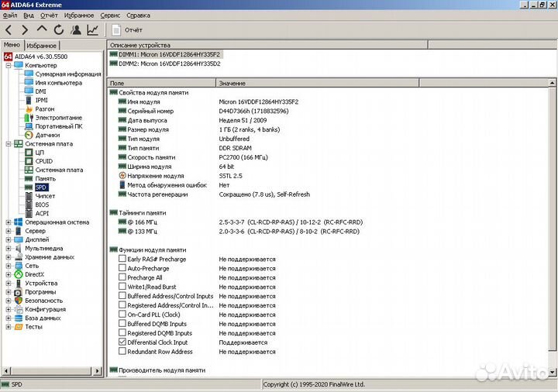Select the SPD item in the tree
This screenshot has height=392, width=558.
point(41,187)
